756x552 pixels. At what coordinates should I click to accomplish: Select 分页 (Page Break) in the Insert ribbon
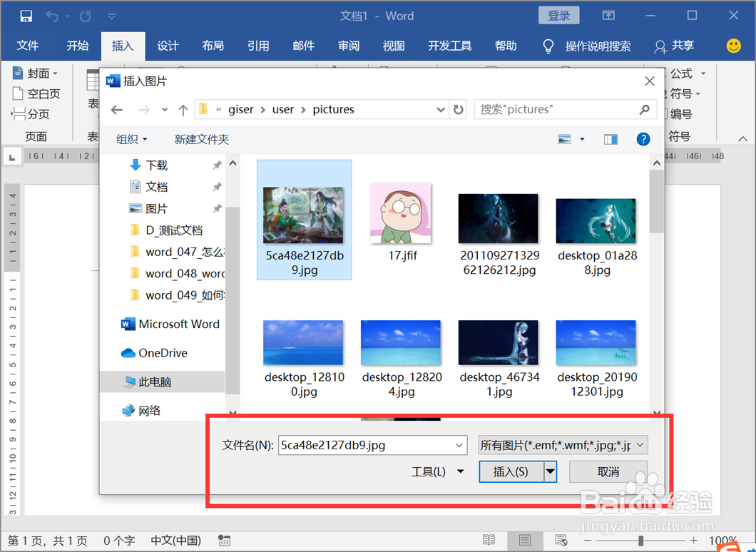tap(33, 114)
